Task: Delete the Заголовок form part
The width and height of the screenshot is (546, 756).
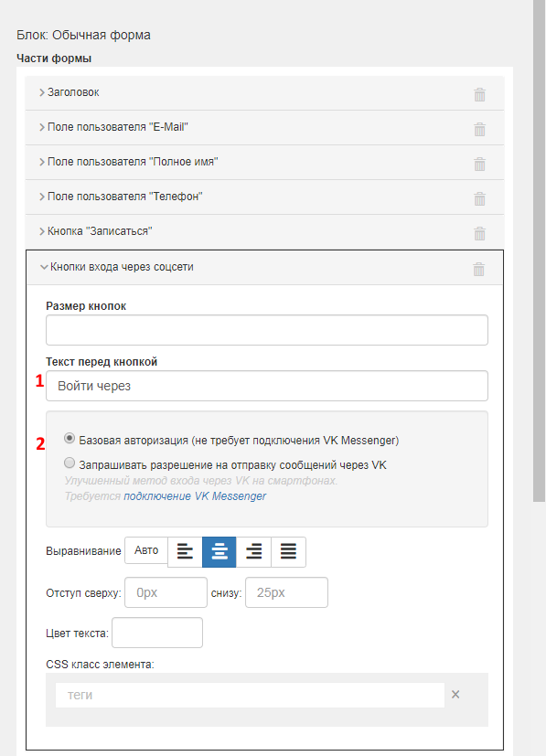Action: coord(479,94)
